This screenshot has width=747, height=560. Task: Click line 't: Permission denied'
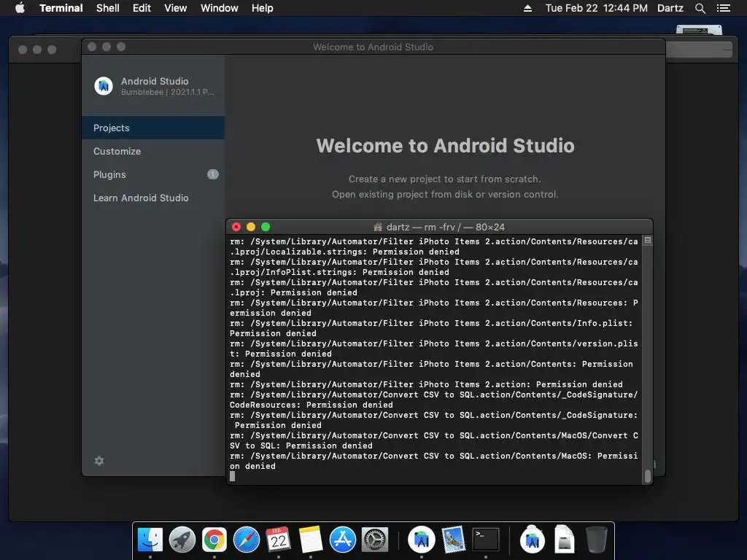[281, 354]
